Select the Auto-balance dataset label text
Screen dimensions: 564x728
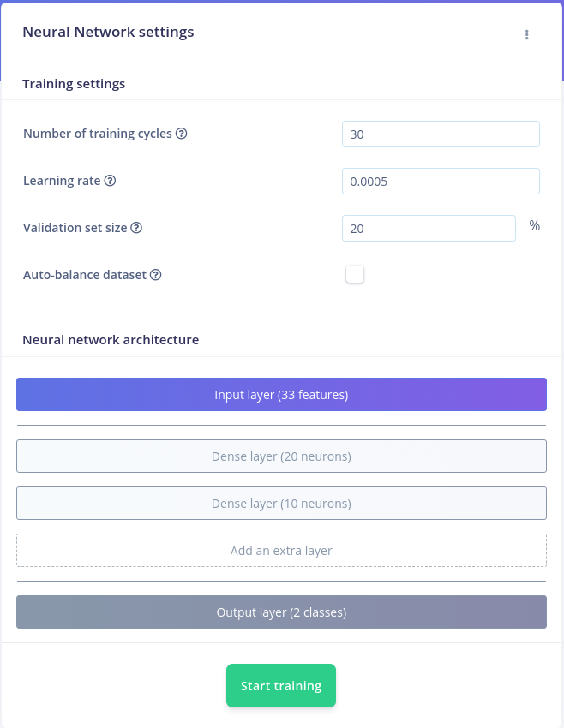point(85,275)
